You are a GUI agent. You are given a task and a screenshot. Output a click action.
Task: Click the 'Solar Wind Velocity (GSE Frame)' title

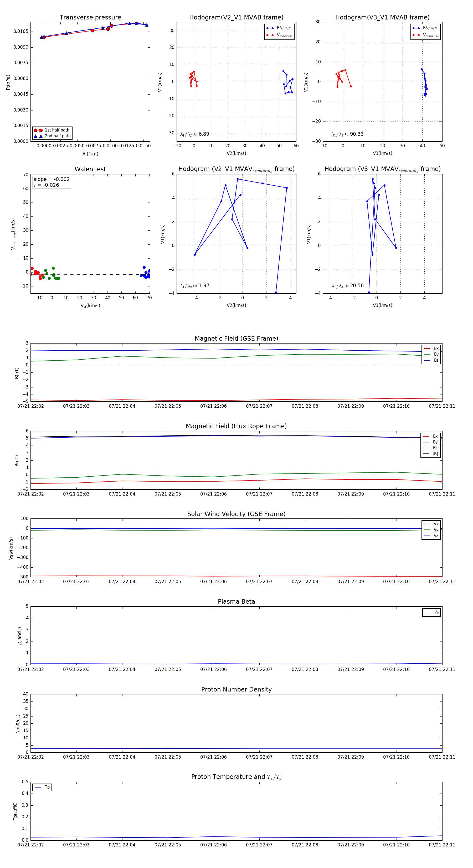click(x=236, y=514)
